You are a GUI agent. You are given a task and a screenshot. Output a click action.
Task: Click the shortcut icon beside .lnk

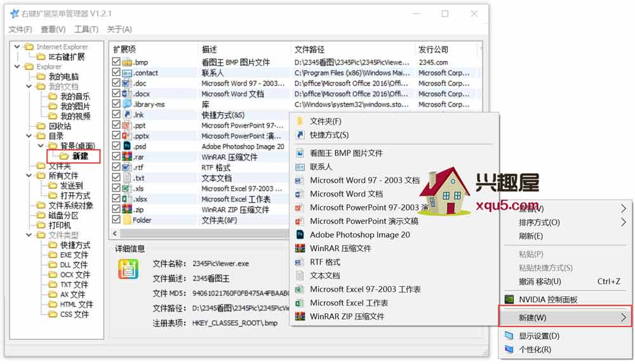(x=127, y=115)
